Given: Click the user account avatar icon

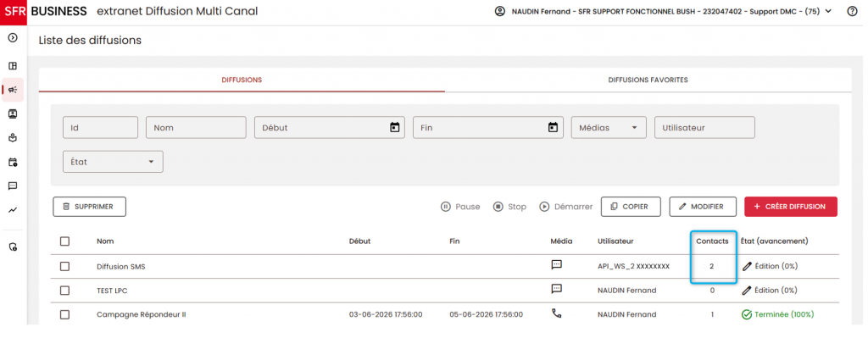Looking at the screenshot, I should (500, 12).
